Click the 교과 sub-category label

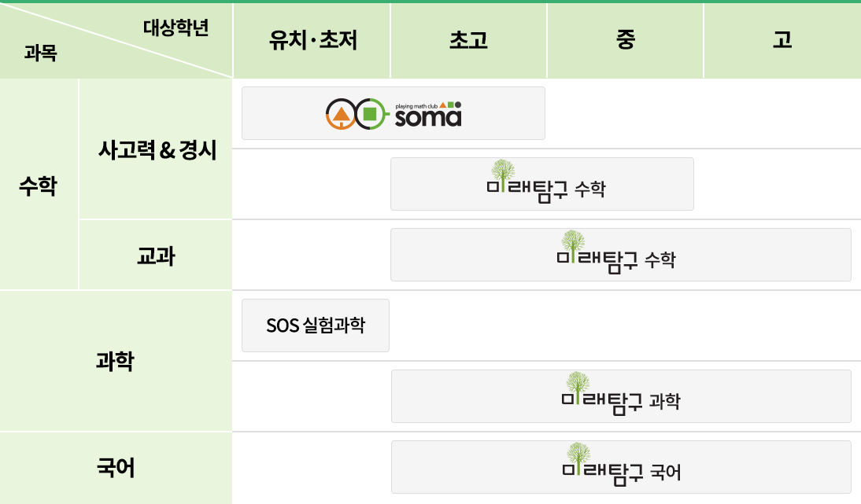(156, 256)
